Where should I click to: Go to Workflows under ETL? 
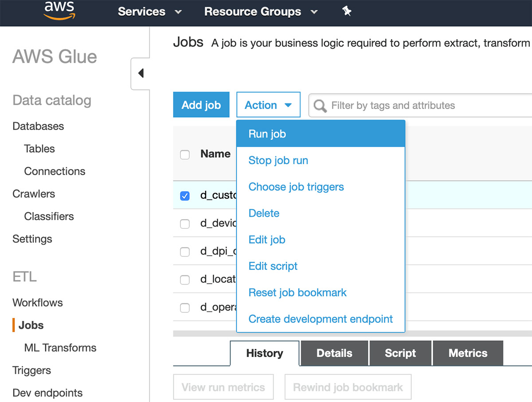(x=38, y=303)
